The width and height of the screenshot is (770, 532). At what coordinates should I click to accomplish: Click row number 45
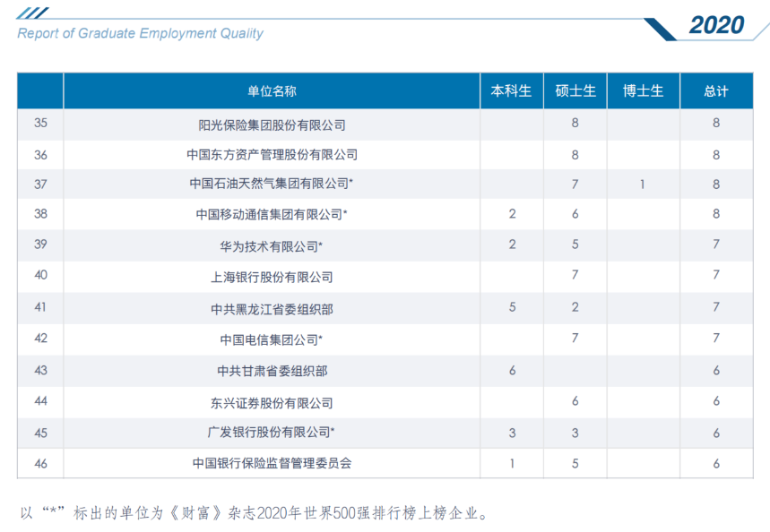[x=40, y=433]
